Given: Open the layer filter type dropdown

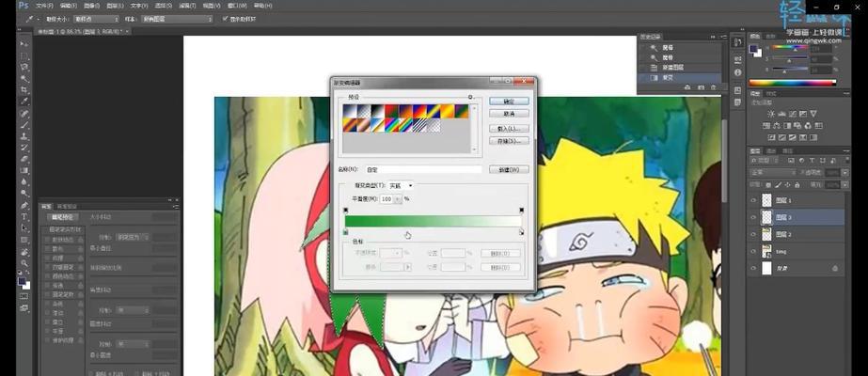Looking at the screenshot, I should click(x=765, y=161).
